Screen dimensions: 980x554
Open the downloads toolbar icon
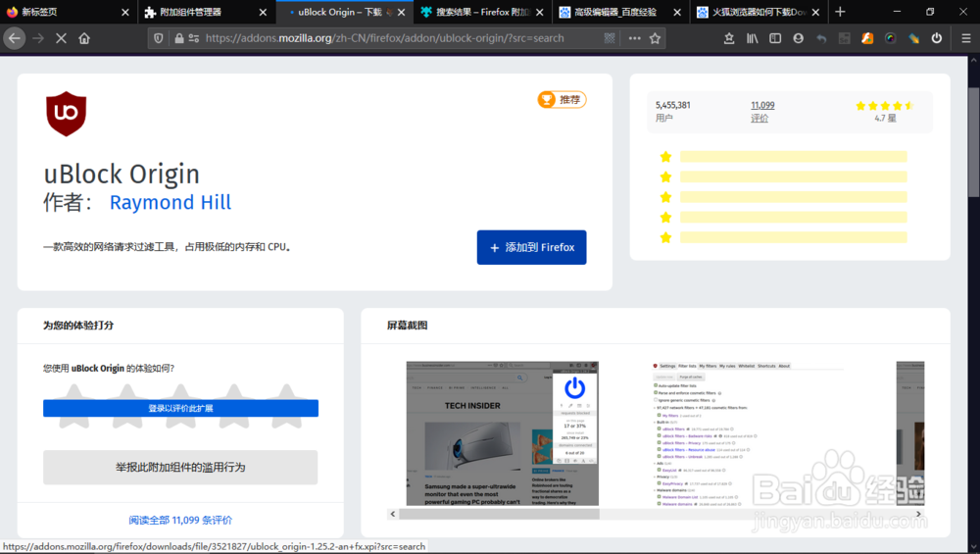[x=729, y=38]
